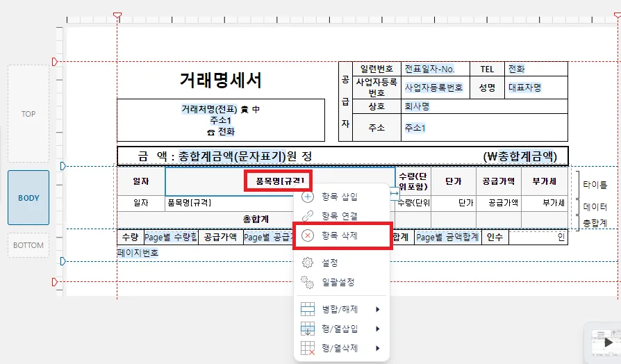Viewport: 621px width, 364px height.
Task: Click the 행/열삭제 table icon
Action: point(308,348)
